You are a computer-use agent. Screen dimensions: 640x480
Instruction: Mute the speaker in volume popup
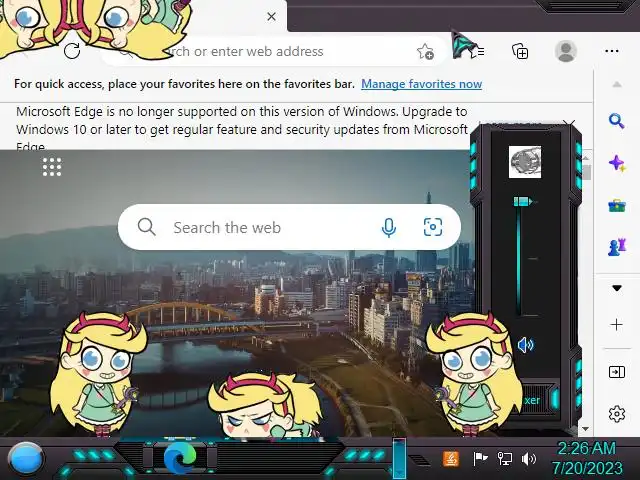click(x=525, y=345)
